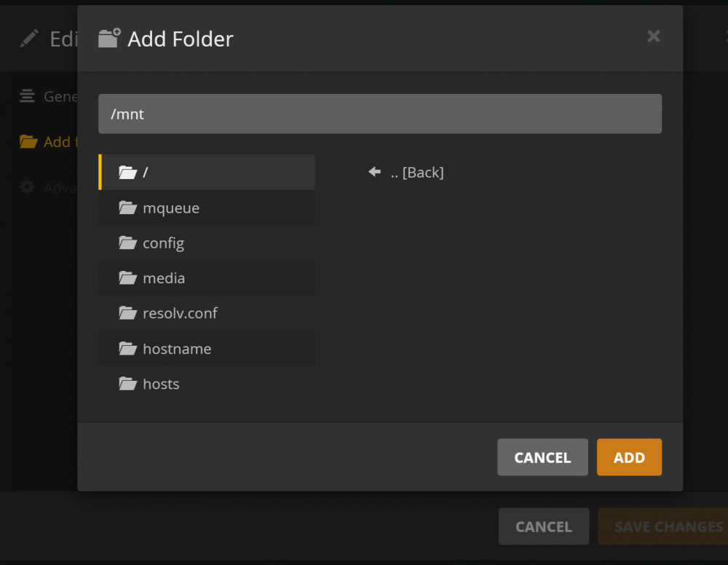Open the media folder
Image resolution: width=728 pixels, height=565 pixels.
[207, 277]
